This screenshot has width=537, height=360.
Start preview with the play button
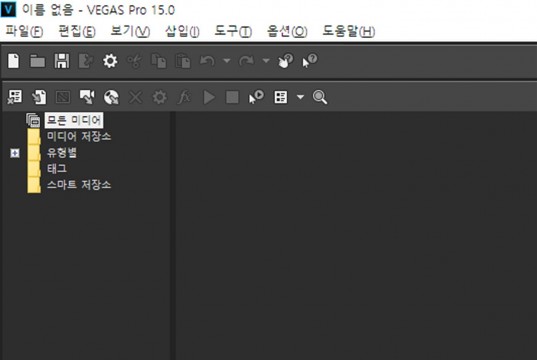tap(209, 97)
